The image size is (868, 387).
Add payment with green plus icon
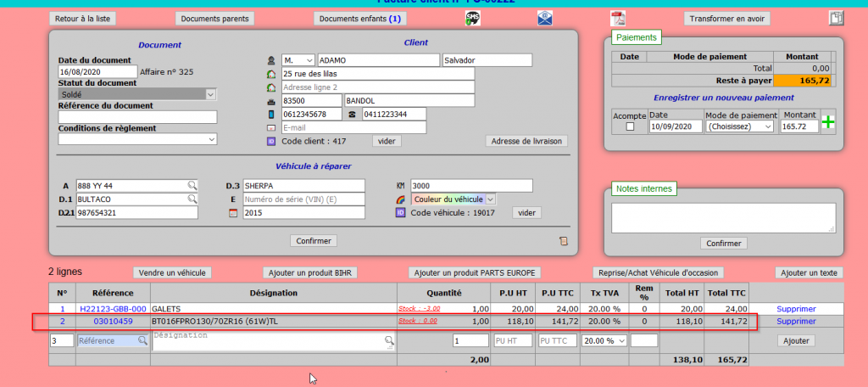[x=828, y=122]
